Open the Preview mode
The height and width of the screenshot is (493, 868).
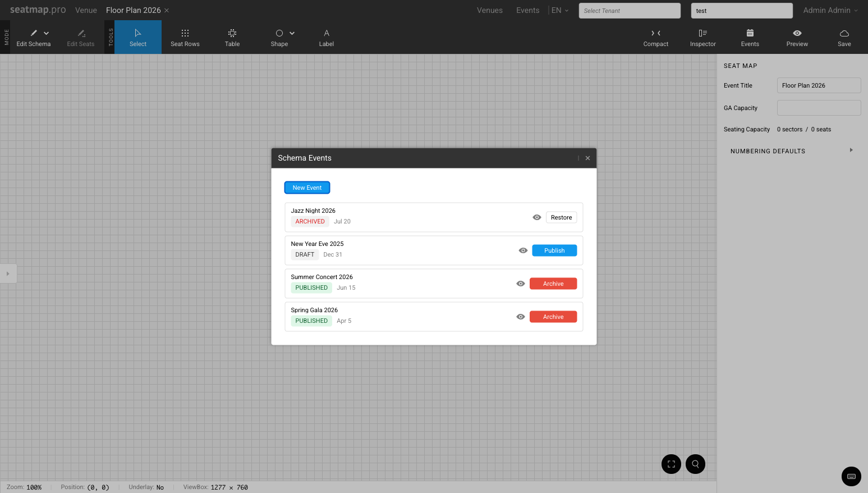[797, 37]
